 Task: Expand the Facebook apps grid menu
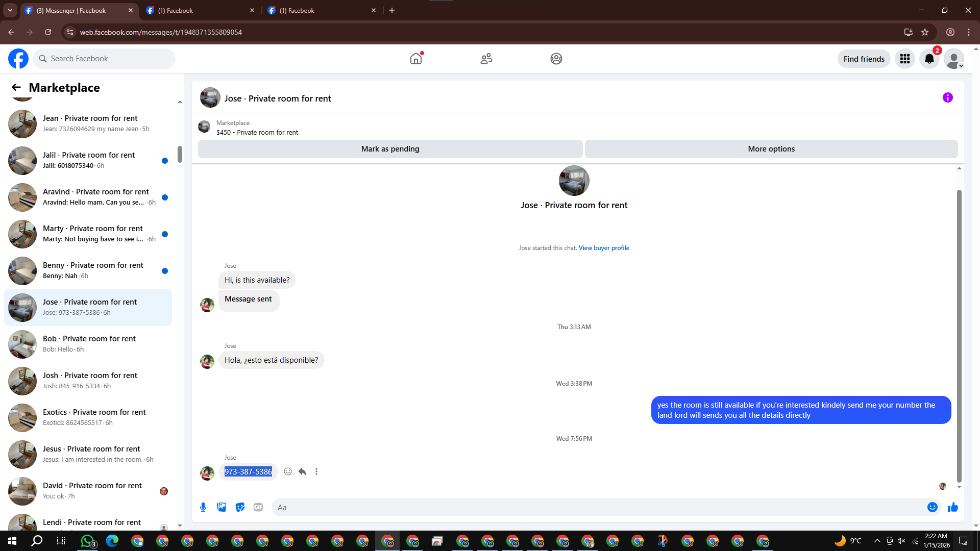[905, 59]
